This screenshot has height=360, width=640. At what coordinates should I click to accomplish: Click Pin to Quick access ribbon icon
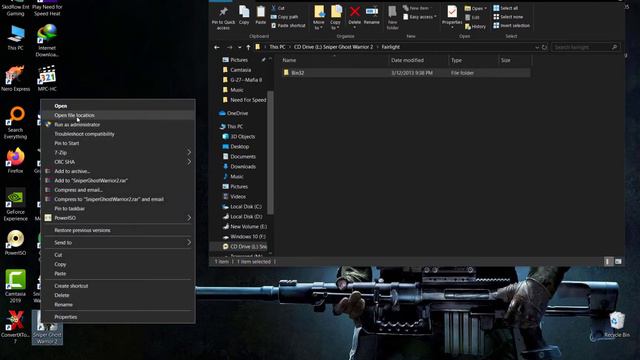tap(223, 18)
